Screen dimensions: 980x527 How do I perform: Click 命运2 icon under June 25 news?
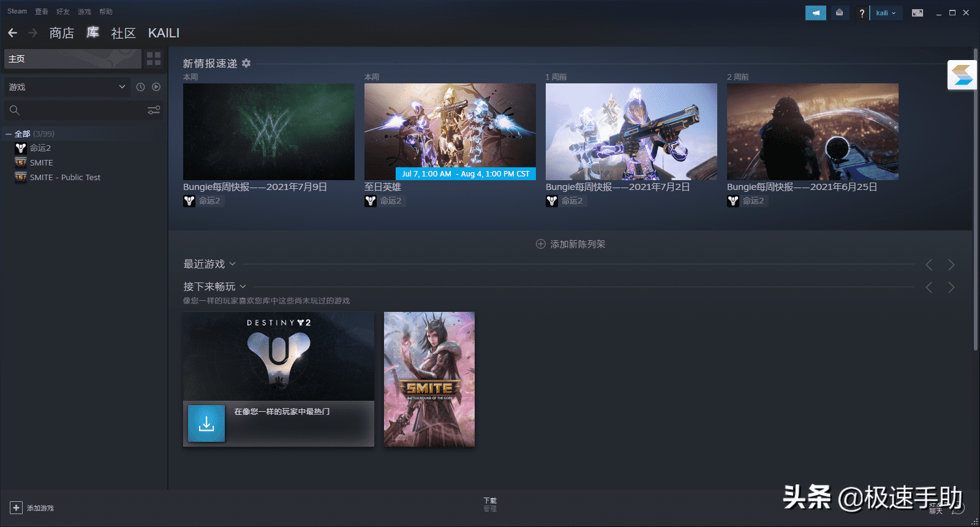(733, 201)
